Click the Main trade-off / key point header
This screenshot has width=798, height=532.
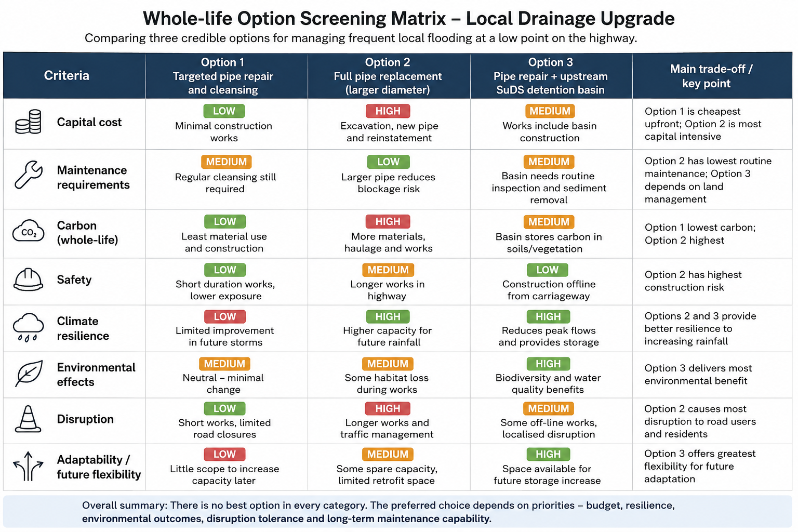[x=711, y=76]
